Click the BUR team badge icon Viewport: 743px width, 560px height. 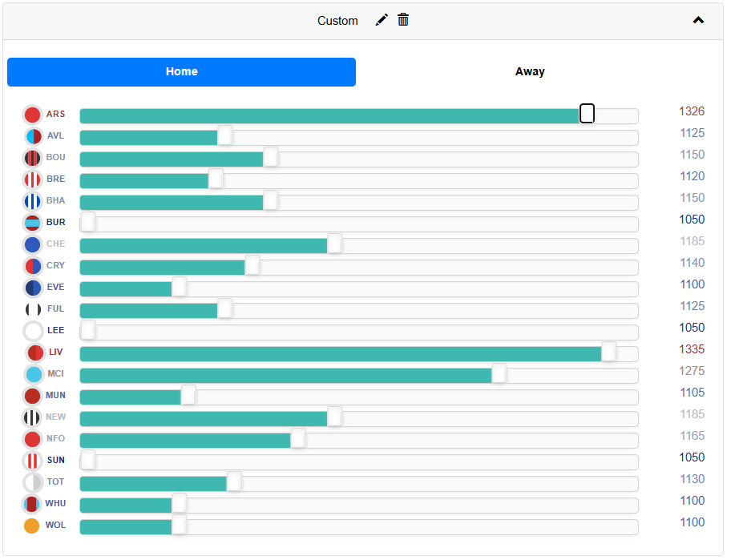(x=32, y=223)
